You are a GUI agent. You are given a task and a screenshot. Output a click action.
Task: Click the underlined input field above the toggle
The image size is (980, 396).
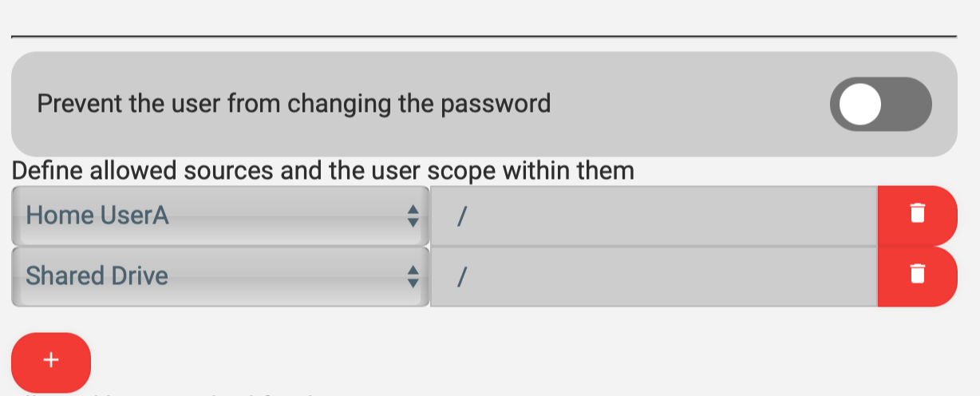pos(484,22)
